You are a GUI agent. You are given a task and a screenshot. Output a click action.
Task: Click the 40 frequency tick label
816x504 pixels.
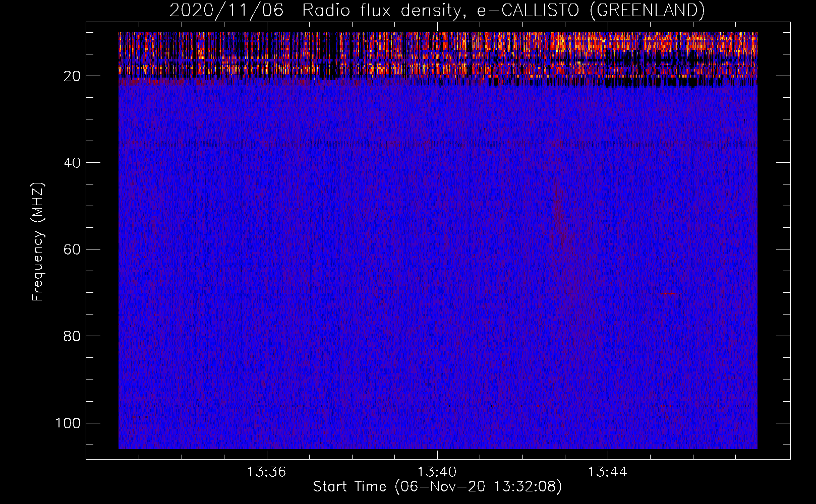tap(72, 163)
